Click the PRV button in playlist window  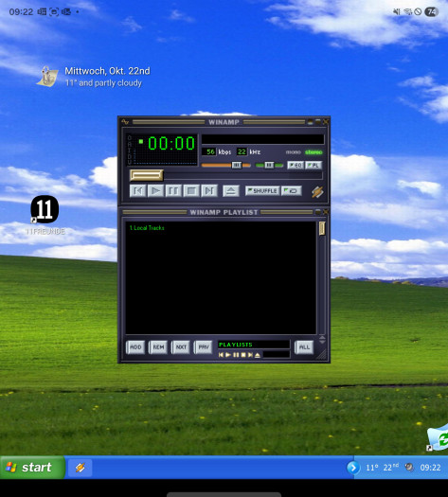[204, 347]
